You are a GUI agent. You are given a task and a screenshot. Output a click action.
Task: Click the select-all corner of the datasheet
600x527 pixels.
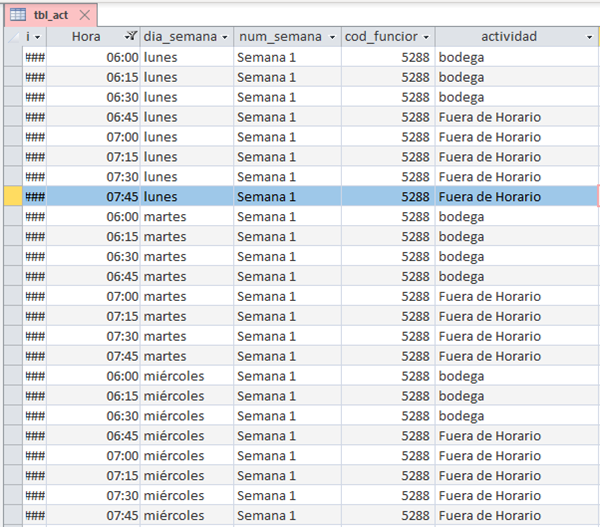coord(11,37)
